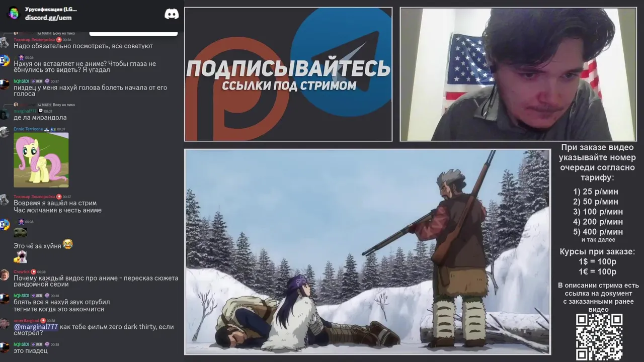The image size is (644, 362).
Task: Click the anime video panel
Action: coord(367,252)
